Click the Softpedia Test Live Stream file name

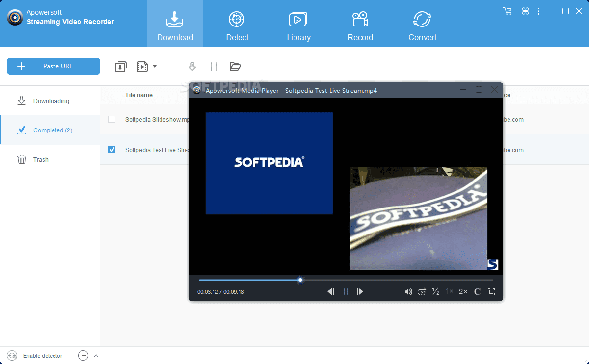click(157, 150)
